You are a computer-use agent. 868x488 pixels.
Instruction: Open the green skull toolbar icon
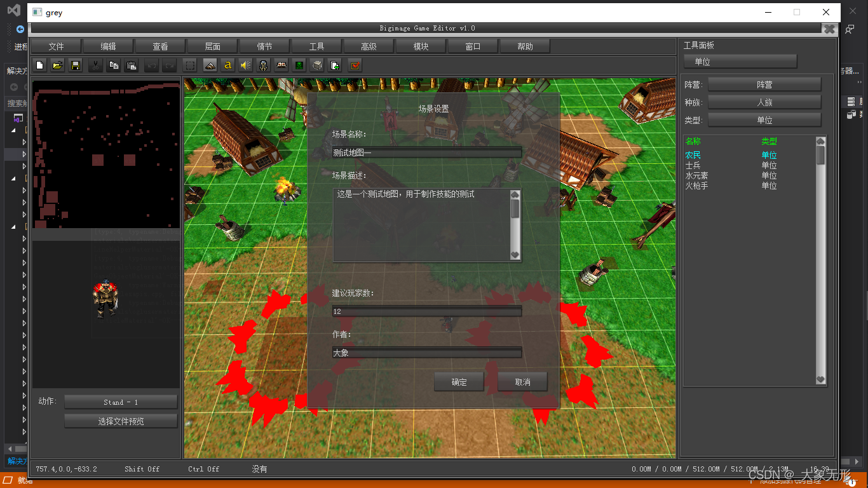299,65
